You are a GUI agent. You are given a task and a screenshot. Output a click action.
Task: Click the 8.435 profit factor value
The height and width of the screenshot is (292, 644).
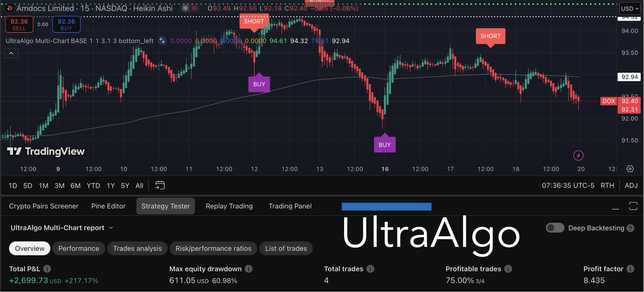[x=594, y=280]
